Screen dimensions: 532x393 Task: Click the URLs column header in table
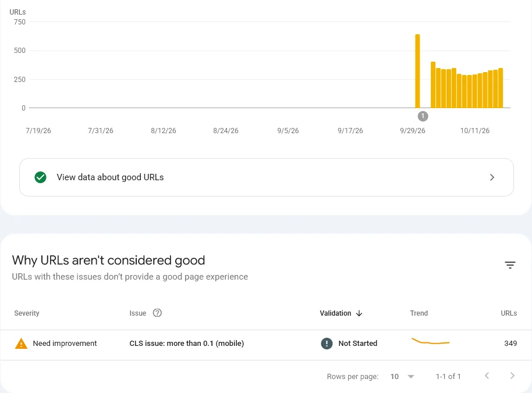point(509,313)
